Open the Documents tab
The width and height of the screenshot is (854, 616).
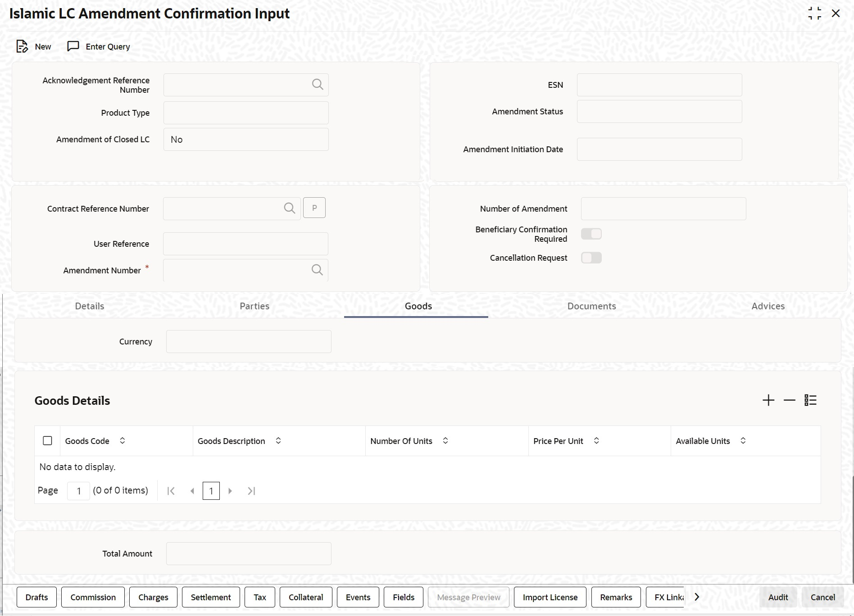(592, 306)
